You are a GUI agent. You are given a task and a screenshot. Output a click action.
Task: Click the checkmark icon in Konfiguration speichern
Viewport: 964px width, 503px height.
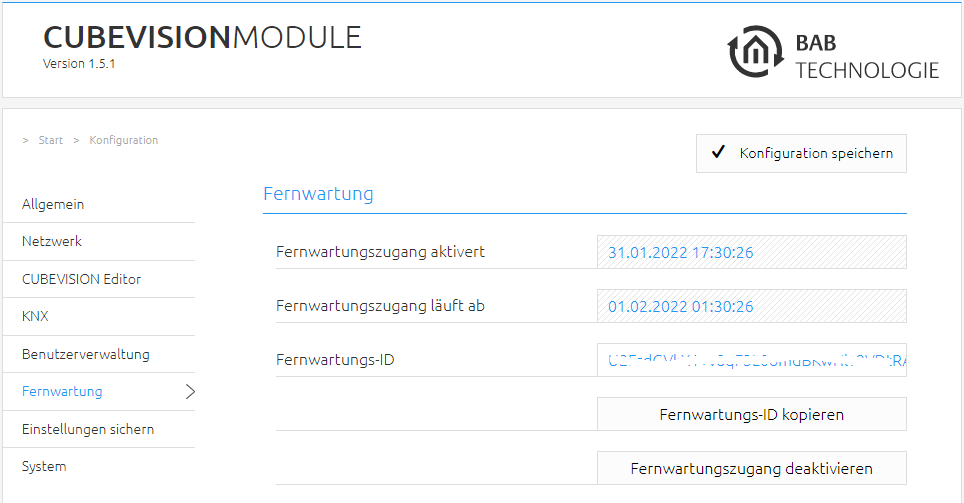(717, 152)
